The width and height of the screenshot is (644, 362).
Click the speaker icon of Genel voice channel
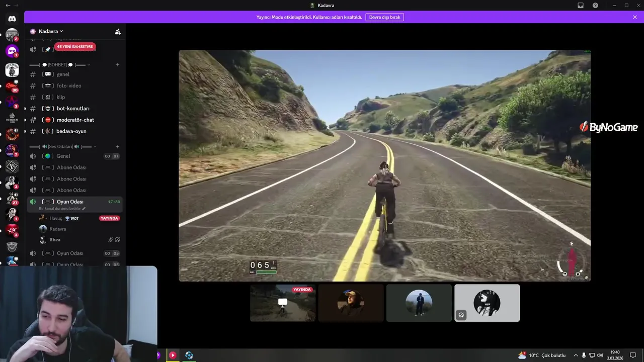coord(33,156)
